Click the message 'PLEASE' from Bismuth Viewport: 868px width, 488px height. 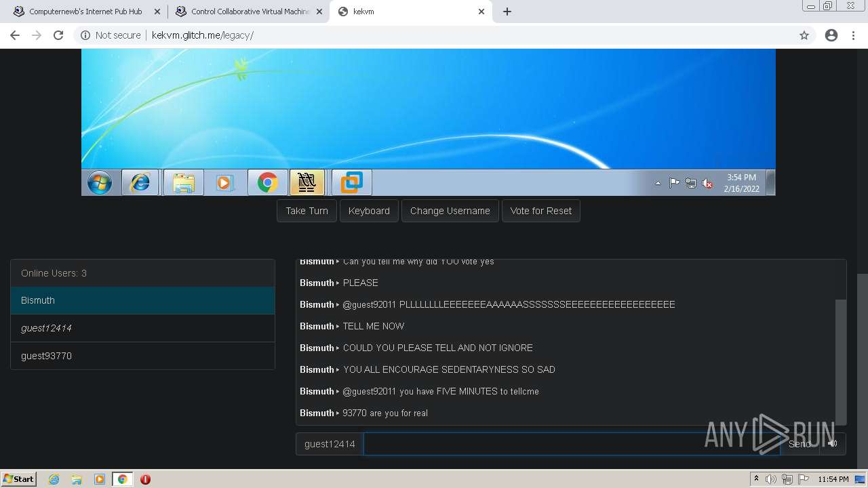[361, 283]
